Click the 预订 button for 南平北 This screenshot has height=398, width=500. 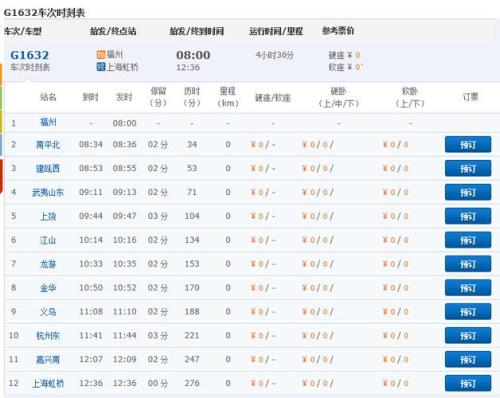point(468,144)
